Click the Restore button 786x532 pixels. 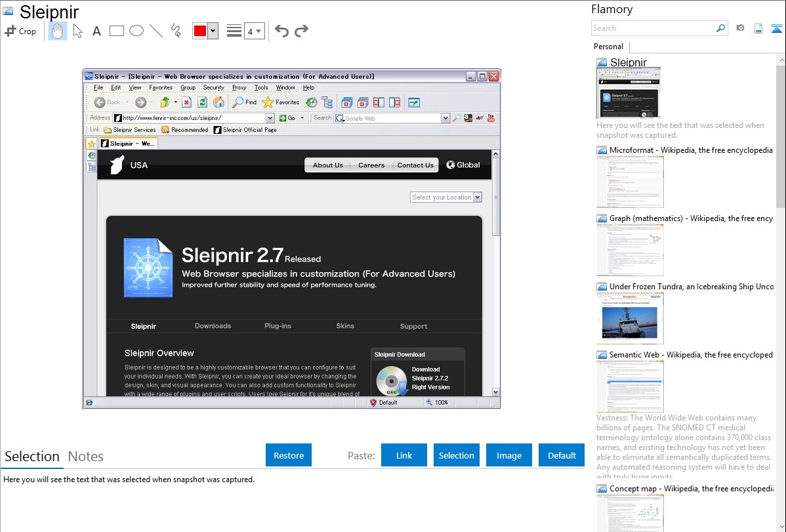click(x=289, y=455)
